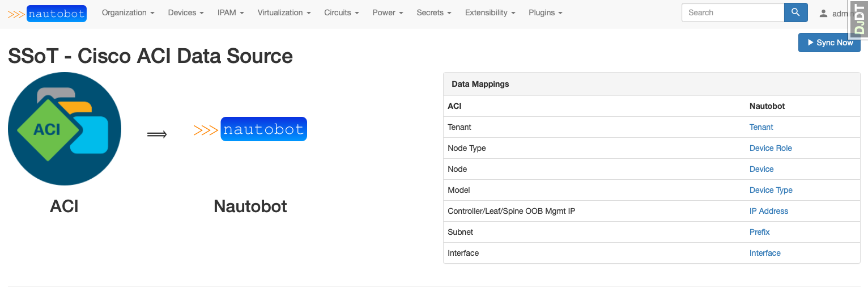Viewport: 868px width, 304px height.
Task: Click the Nautobot column header
Action: (767, 106)
